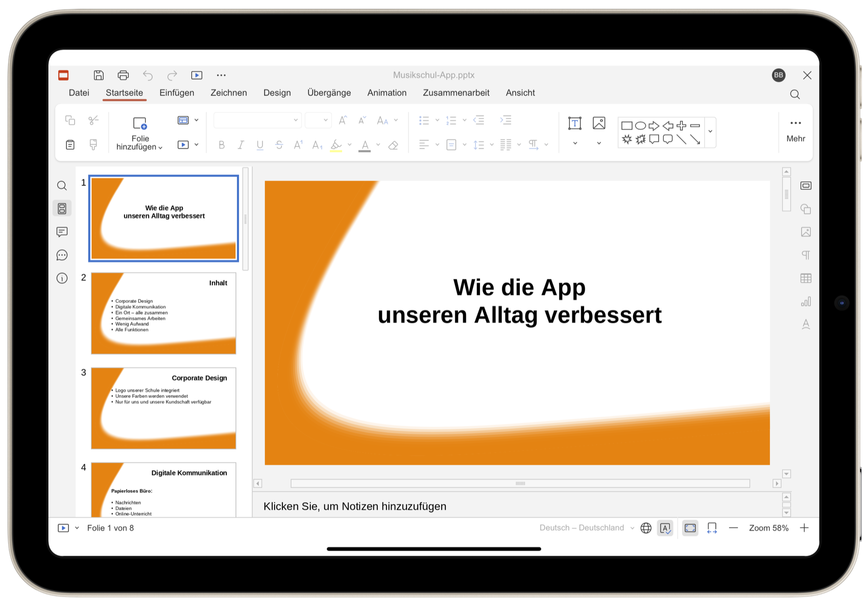Screen dimensions: 868x606
Task: Click the BB user avatar
Action: pos(779,75)
